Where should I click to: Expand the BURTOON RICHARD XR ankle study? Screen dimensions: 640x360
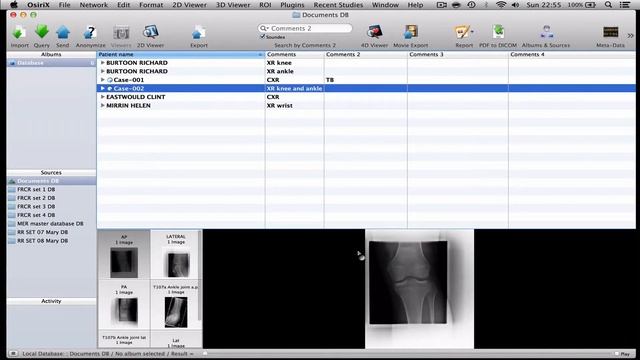102,71
